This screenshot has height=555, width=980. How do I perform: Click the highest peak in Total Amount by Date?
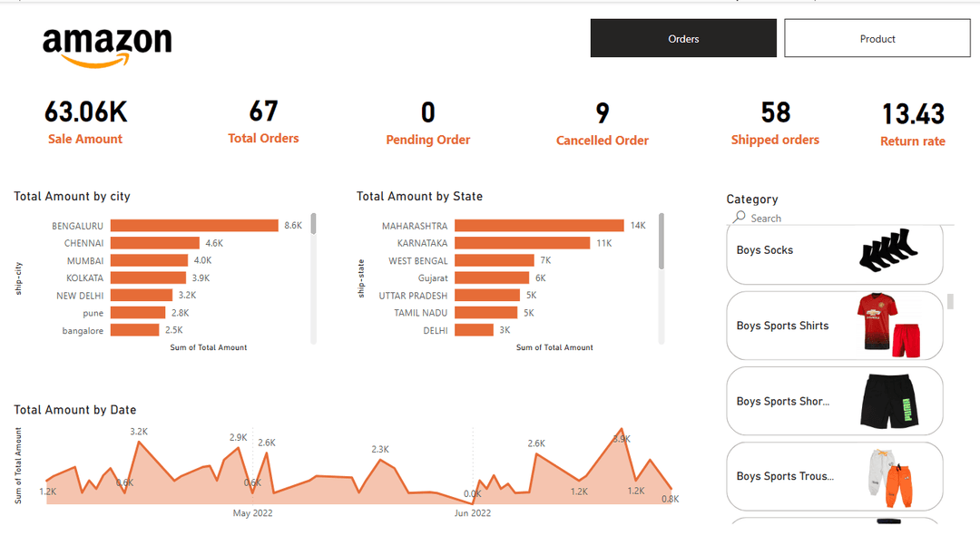[622, 428]
